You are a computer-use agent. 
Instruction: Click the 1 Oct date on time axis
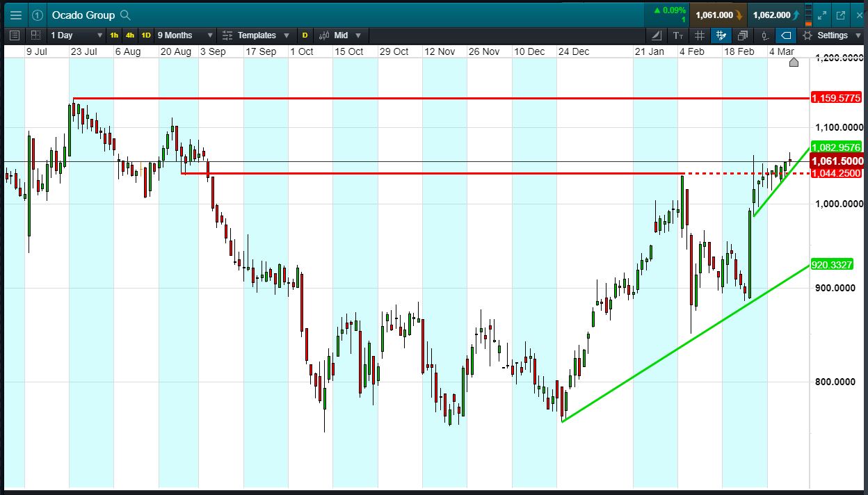tap(302, 51)
